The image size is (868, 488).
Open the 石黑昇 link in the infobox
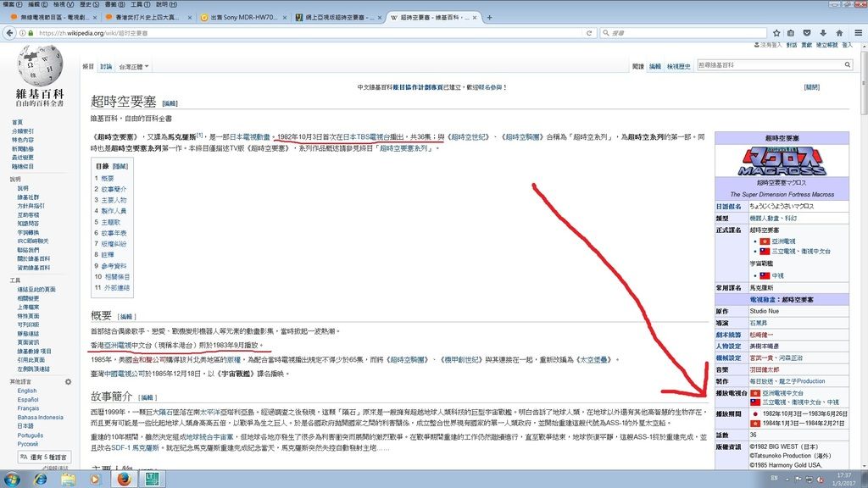coord(759,323)
